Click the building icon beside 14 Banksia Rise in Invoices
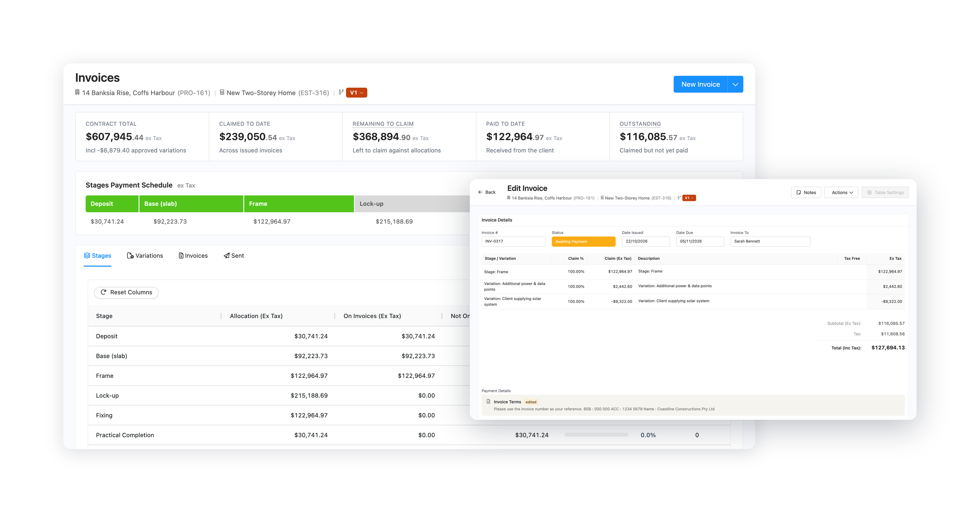This screenshot has width=980, height=524. point(77,93)
